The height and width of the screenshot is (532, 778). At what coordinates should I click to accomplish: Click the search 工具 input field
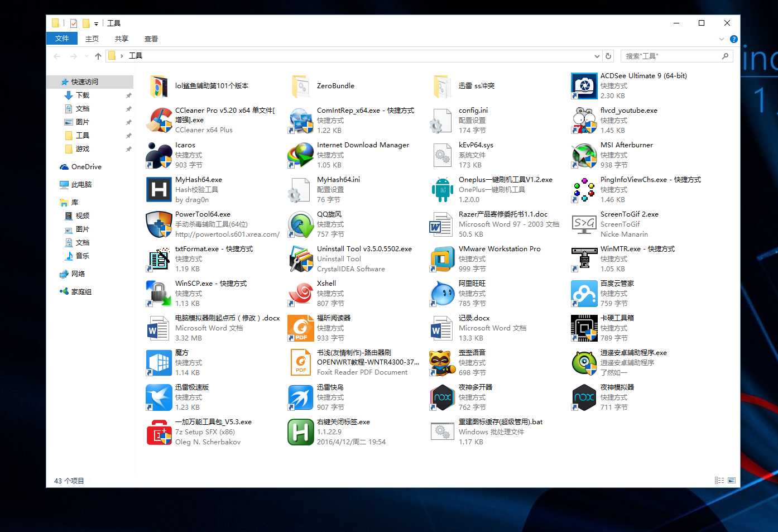point(676,56)
